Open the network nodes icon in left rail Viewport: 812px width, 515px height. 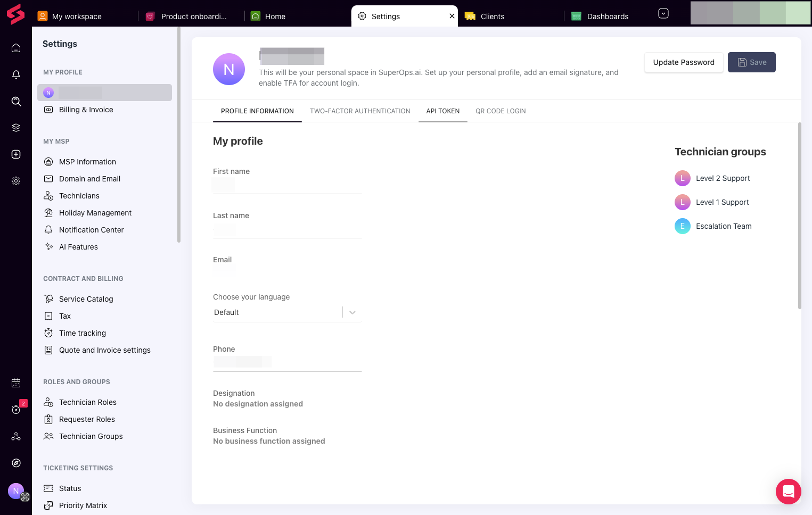(16, 436)
